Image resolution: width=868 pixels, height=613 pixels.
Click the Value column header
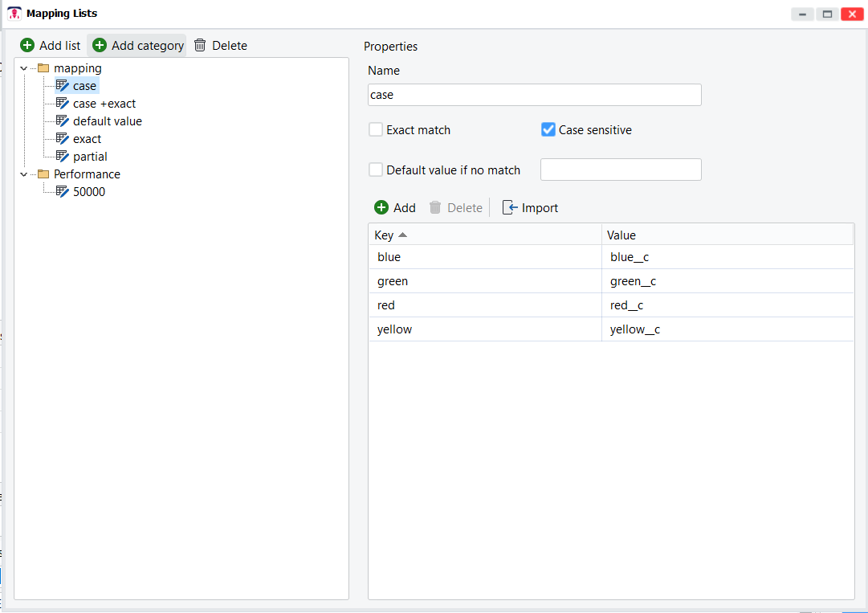621,235
